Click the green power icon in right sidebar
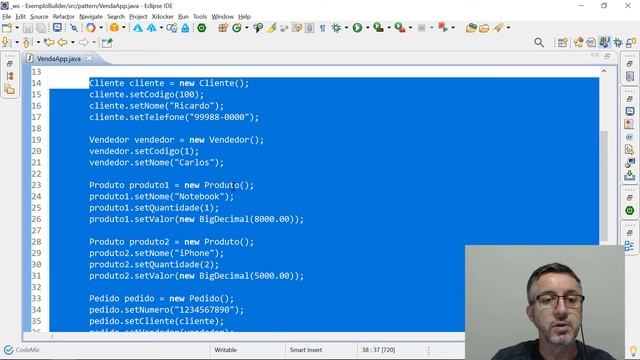 (629, 211)
